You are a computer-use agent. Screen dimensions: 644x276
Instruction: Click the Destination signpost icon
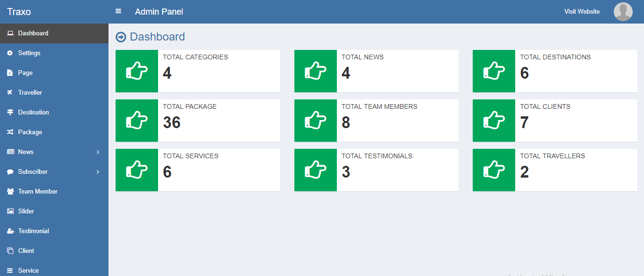[x=10, y=113]
